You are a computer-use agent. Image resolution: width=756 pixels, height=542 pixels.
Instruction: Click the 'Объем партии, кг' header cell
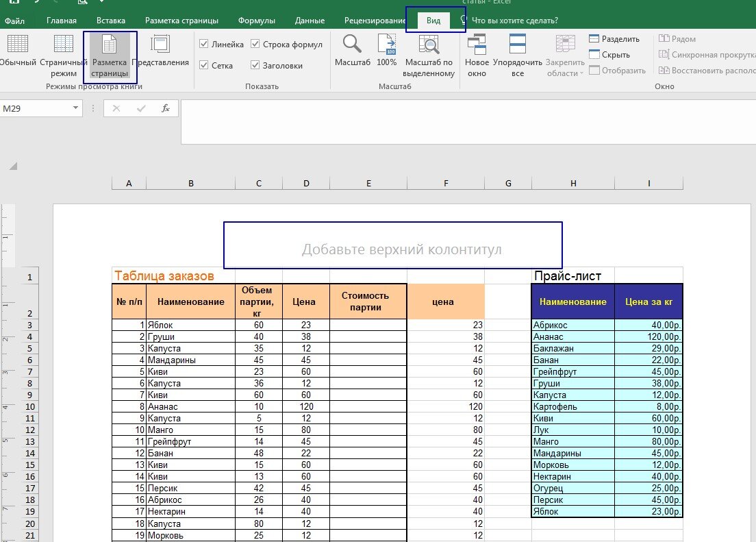pyautogui.click(x=259, y=301)
